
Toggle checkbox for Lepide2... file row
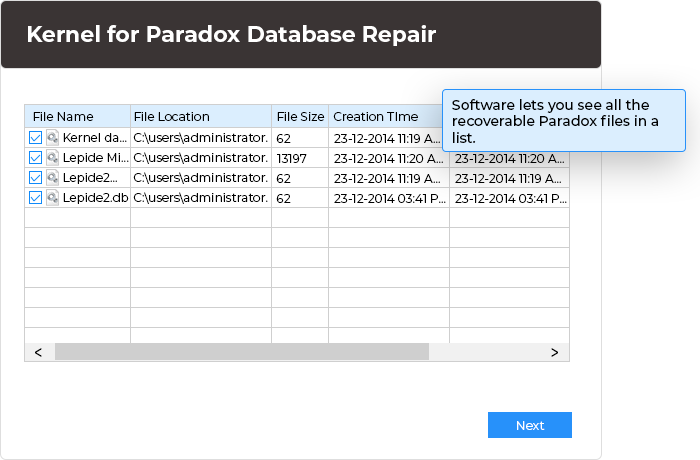(x=35, y=178)
